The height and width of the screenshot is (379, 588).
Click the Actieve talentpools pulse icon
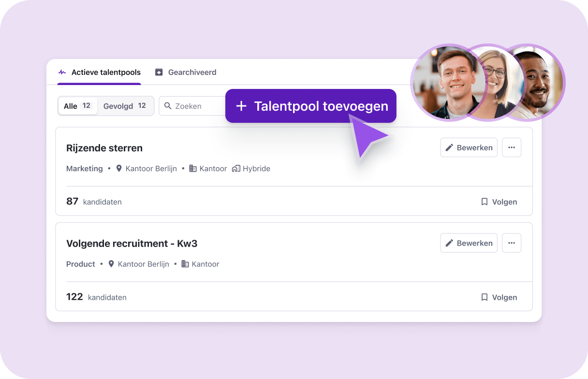(x=62, y=73)
